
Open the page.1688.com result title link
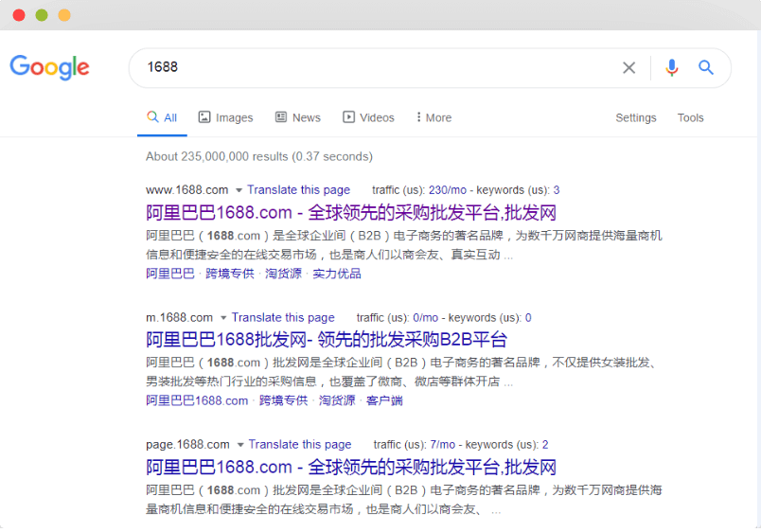(x=351, y=467)
